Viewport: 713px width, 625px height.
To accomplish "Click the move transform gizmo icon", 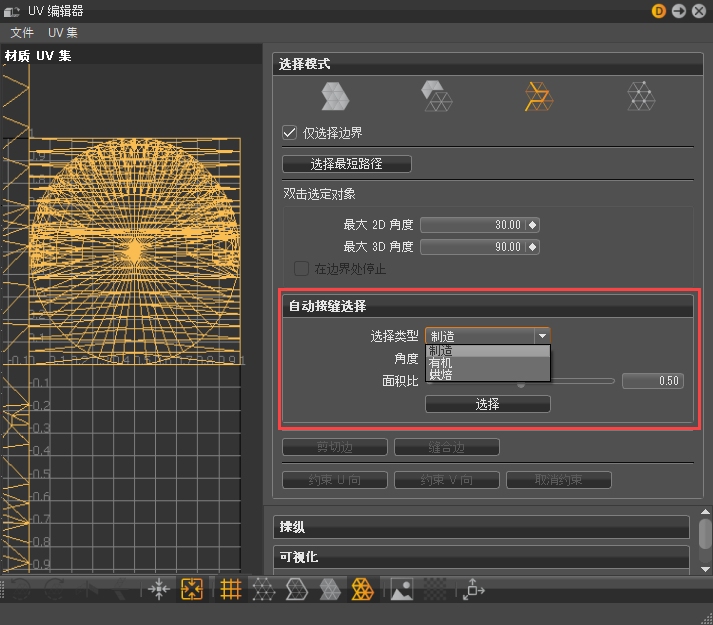I will 474,590.
